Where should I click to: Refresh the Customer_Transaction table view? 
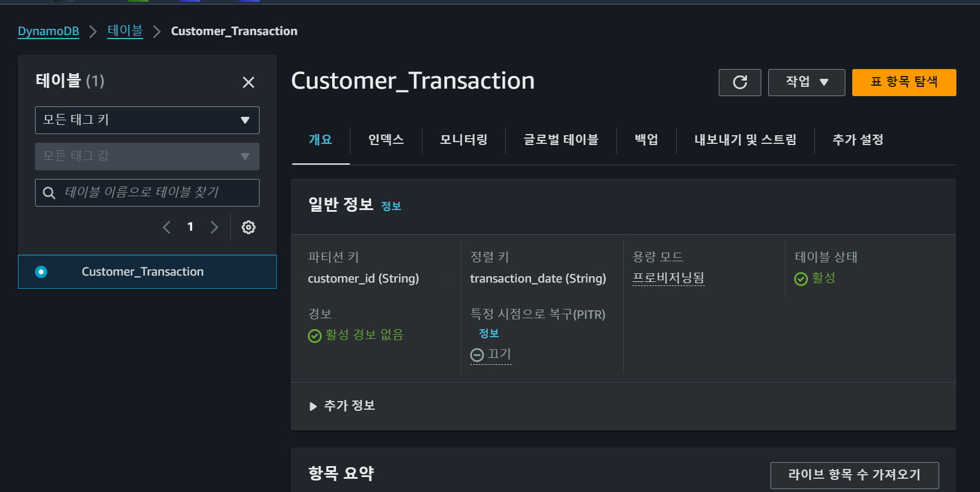coord(740,82)
